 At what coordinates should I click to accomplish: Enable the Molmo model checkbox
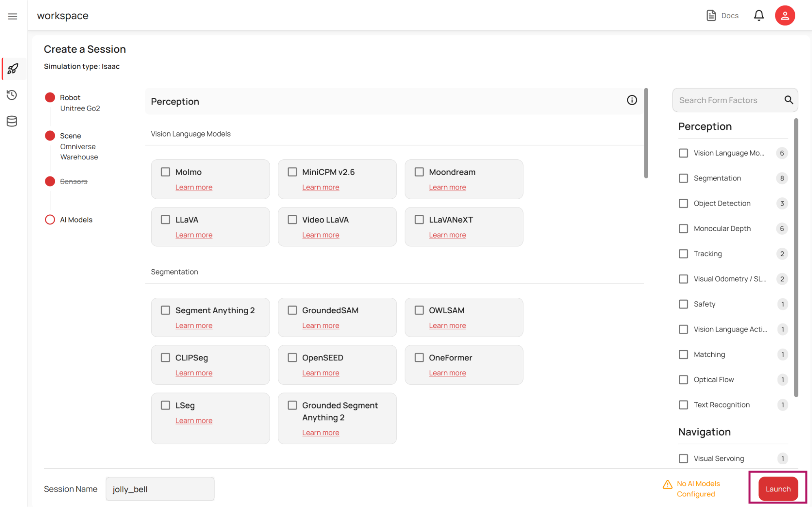(165, 172)
